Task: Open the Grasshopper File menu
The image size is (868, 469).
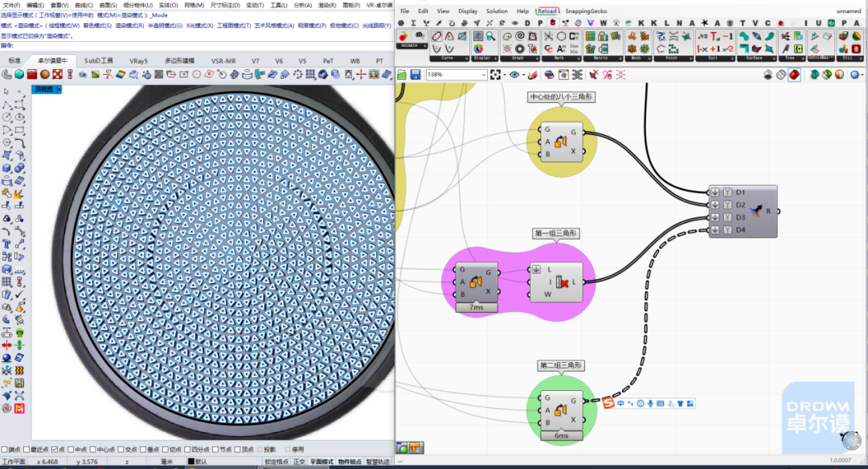Action: tap(405, 11)
